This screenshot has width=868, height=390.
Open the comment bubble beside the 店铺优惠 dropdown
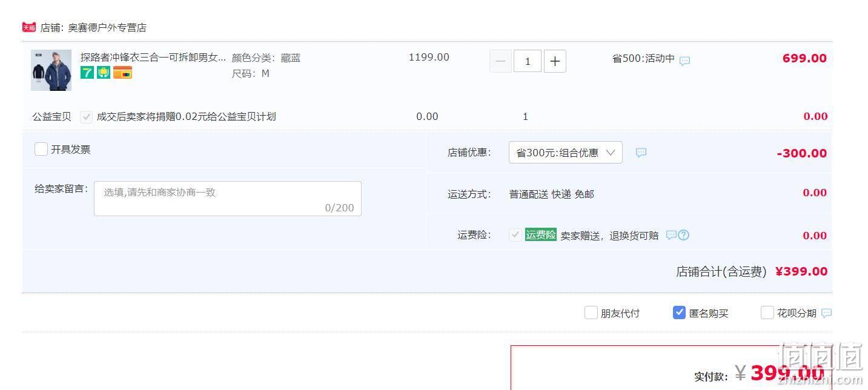(641, 153)
